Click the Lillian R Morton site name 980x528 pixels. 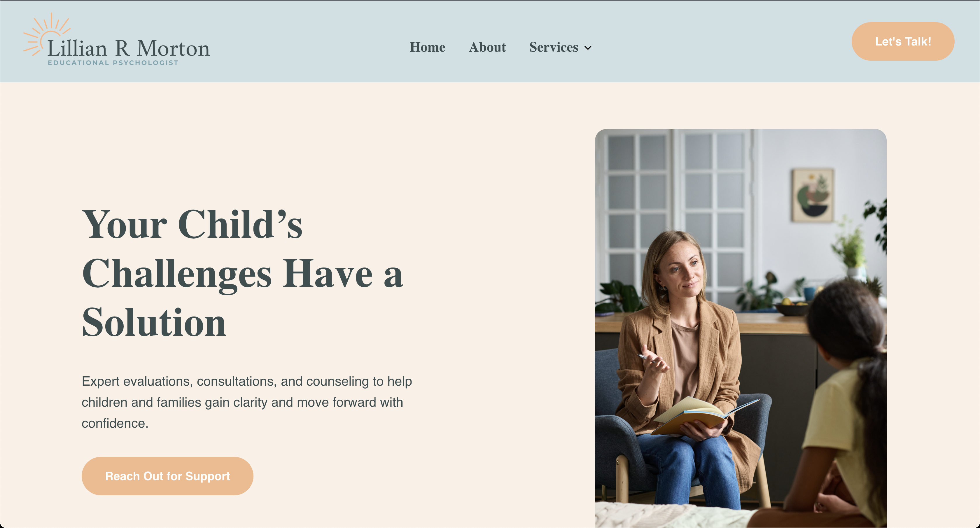point(129,48)
